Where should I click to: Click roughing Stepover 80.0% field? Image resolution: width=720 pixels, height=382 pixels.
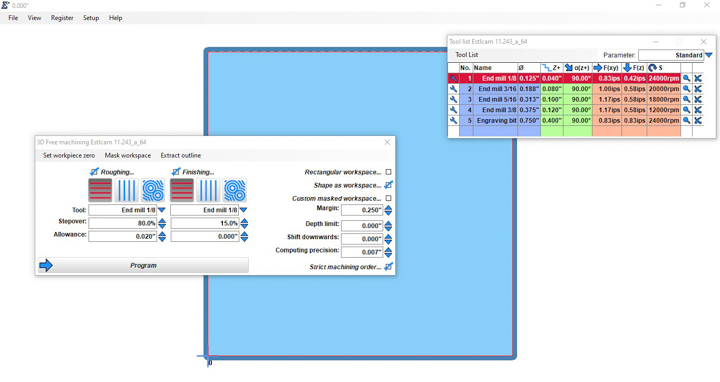pos(123,224)
